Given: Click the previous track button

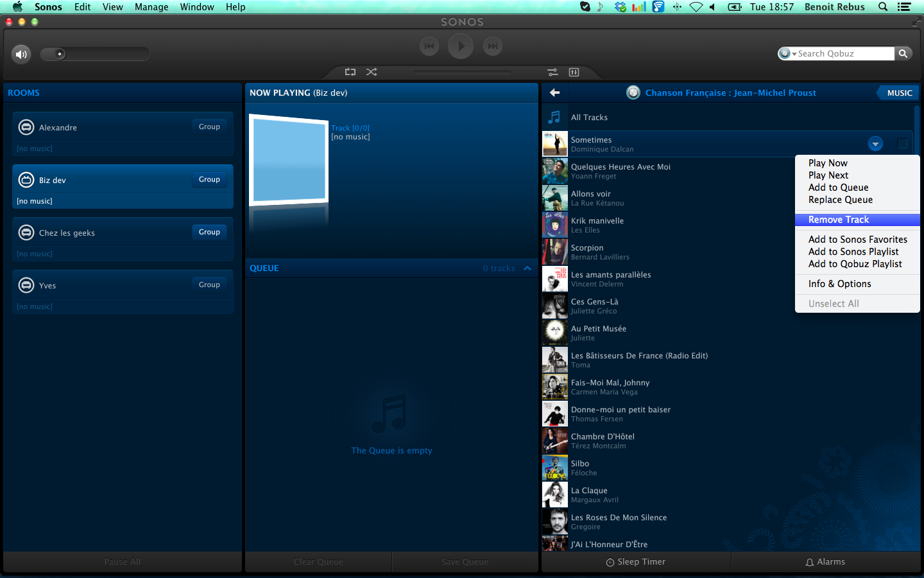Looking at the screenshot, I should [429, 46].
